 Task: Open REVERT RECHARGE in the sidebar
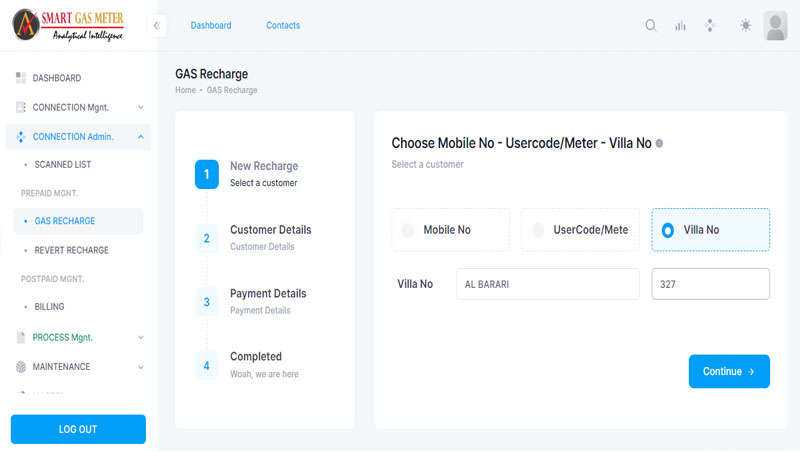click(x=71, y=250)
